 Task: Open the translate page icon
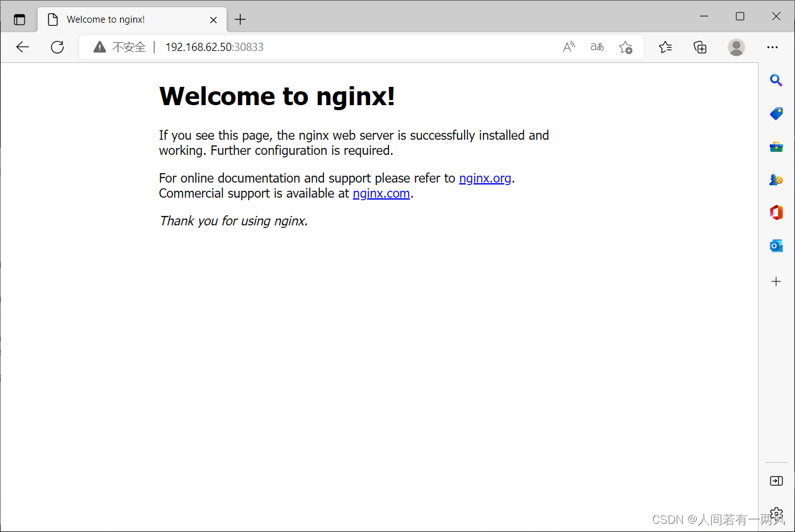(x=597, y=47)
